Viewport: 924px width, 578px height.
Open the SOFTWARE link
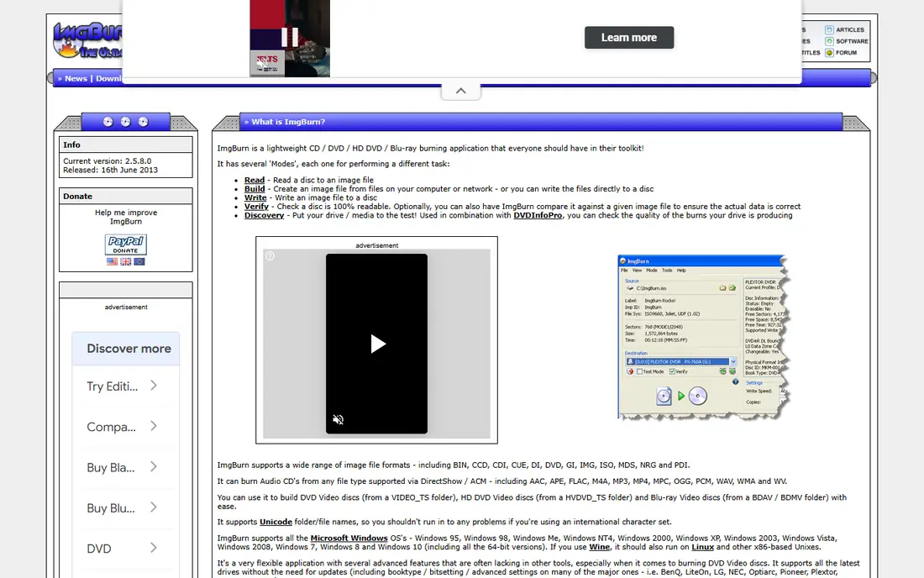(x=852, y=41)
